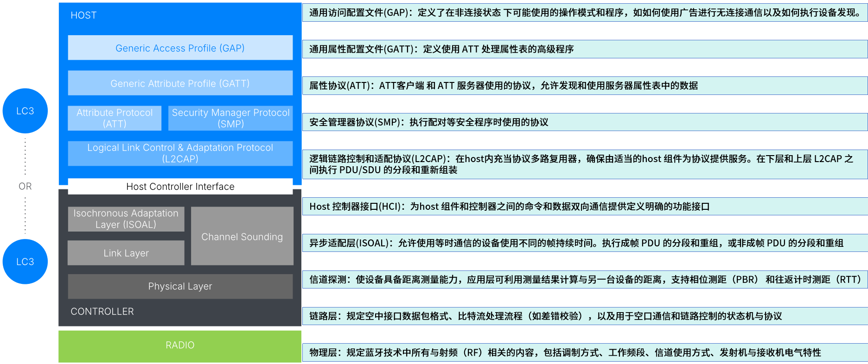The width and height of the screenshot is (868, 364).
Task: Select the Isochronous Adaptation Layer (ISOAL) block
Action: pyautogui.click(x=126, y=219)
